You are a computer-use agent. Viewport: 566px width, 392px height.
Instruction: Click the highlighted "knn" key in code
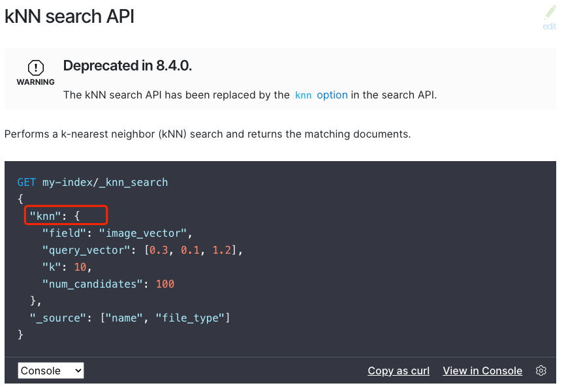[44, 215]
